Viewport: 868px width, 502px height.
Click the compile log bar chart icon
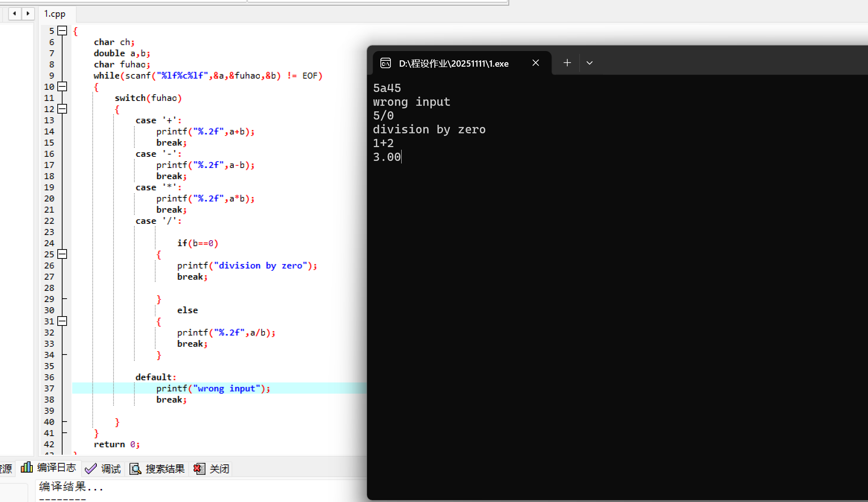pyautogui.click(x=26, y=467)
